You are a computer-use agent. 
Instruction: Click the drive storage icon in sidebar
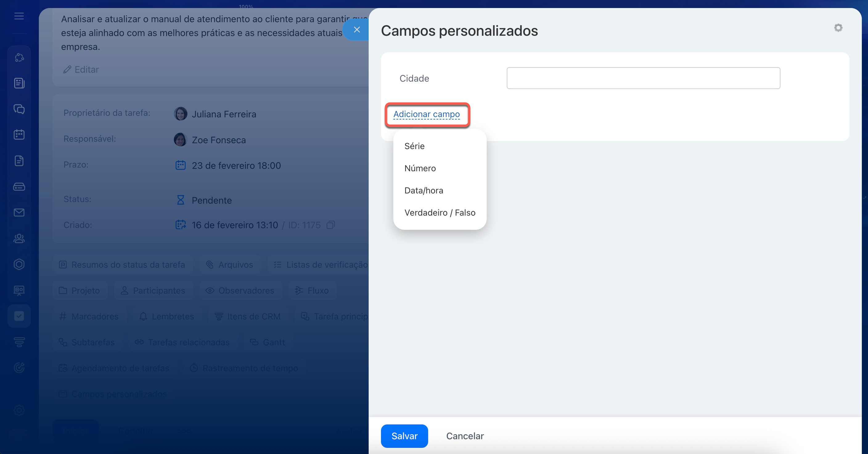tap(19, 187)
